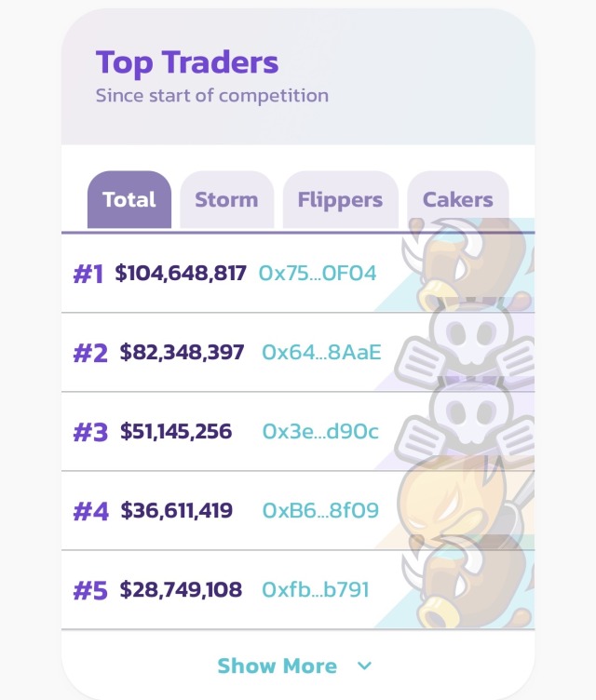
Task: Click the #5 rank volume $28,749,108
Action: coord(181,590)
